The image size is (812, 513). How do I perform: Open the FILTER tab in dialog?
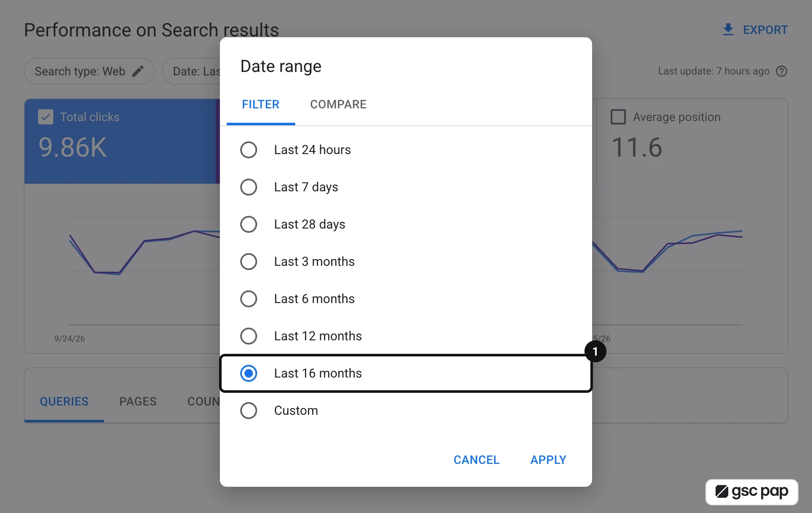point(261,104)
